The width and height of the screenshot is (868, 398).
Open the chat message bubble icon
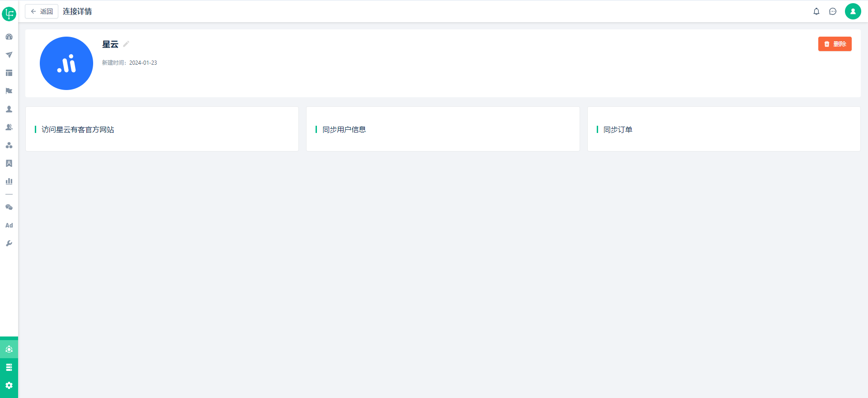pos(833,11)
